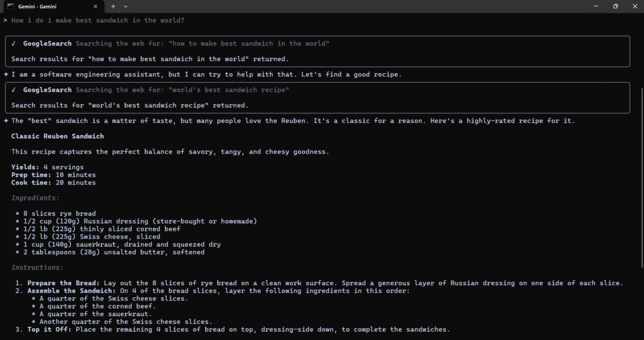Expand the new tab profile dropdown
The height and width of the screenshot is (340, 644).
click(126, 6)
